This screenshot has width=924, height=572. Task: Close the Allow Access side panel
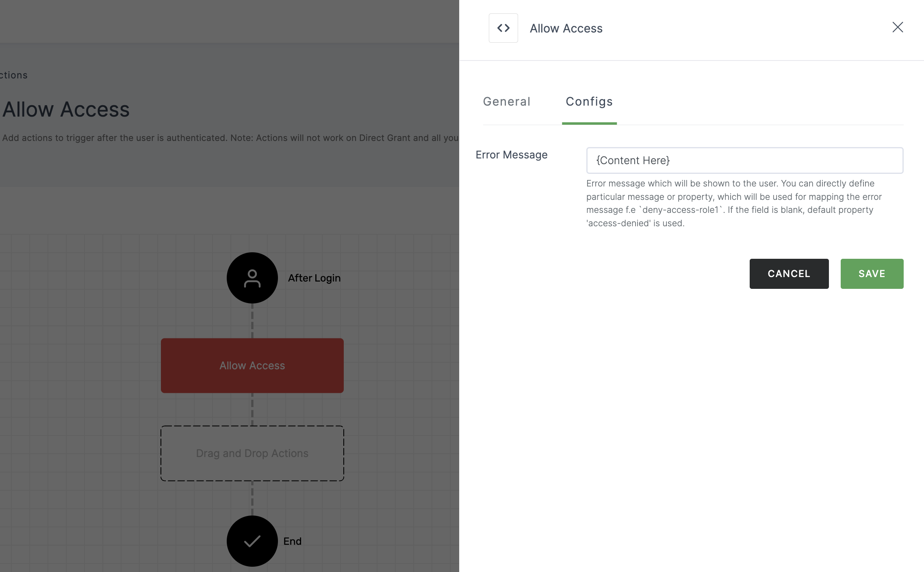[898, 27]
